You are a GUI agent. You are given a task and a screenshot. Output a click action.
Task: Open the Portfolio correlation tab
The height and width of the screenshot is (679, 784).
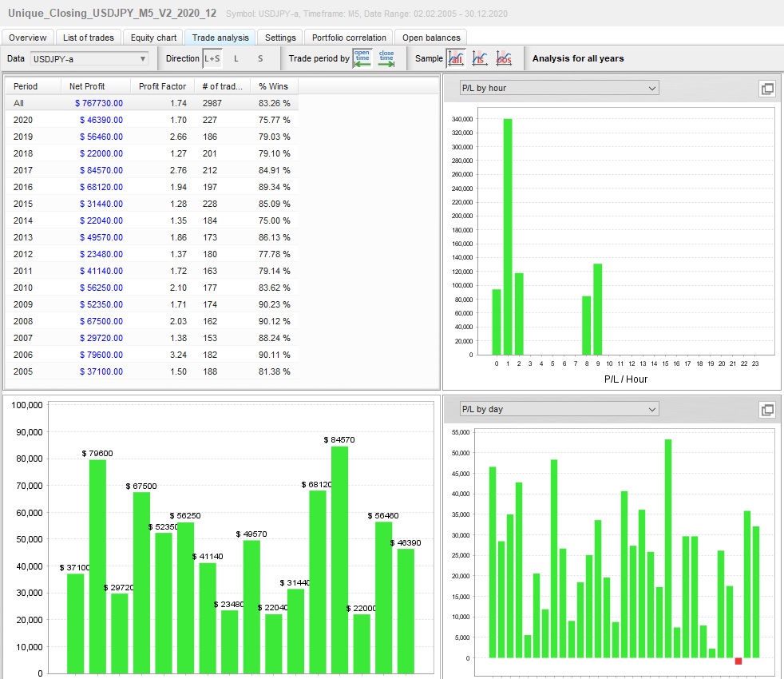(350, 38)
